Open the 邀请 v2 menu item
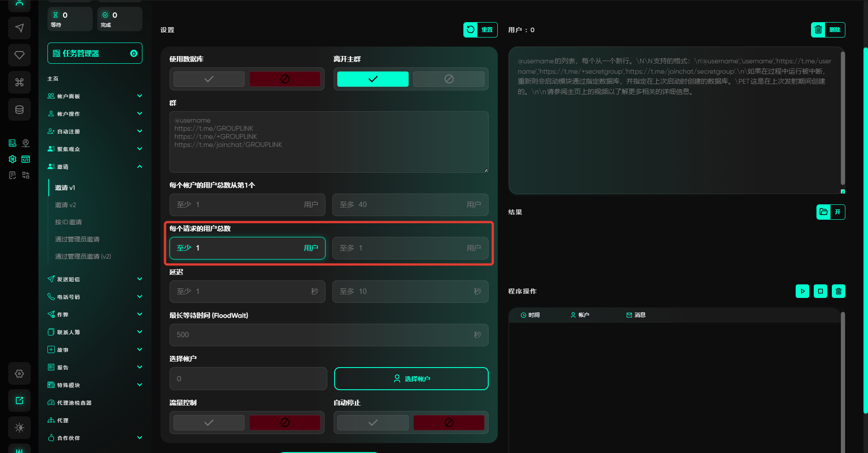Image resolution: width=868 pixels, height=453 pixels. click(x=66, y=205)
